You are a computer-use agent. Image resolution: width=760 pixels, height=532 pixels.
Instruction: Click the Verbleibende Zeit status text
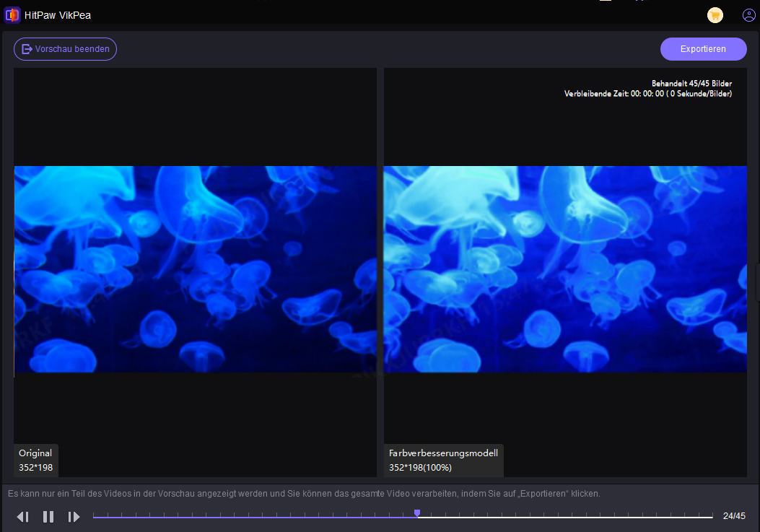648,94
